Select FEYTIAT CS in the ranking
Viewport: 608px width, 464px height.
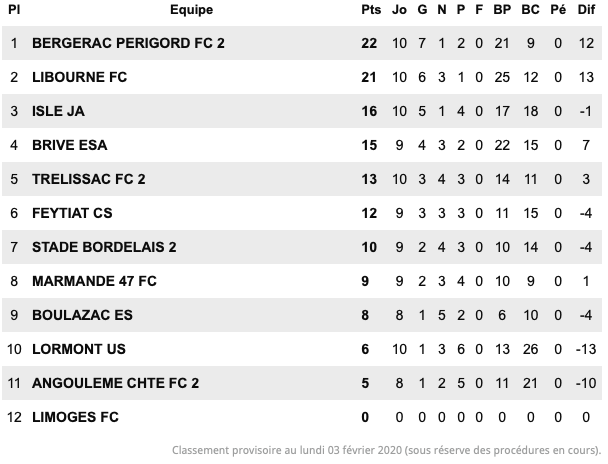click(x=72, y=213)
